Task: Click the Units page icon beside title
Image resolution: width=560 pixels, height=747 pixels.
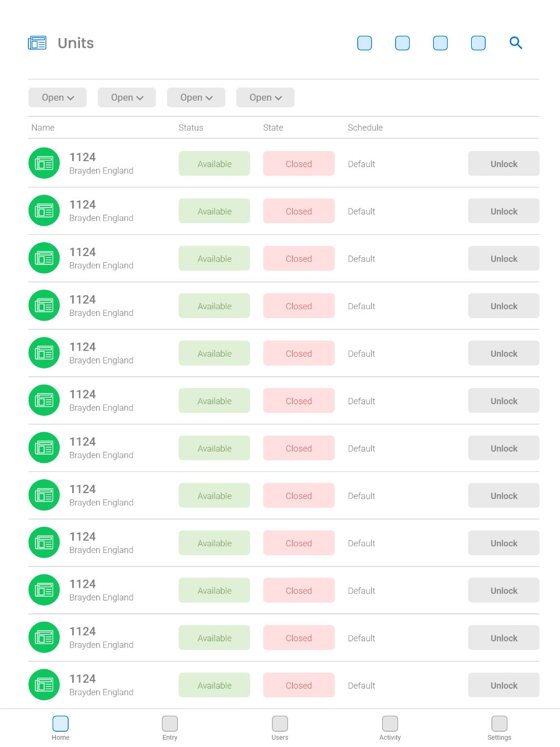Action: [37, 43]
